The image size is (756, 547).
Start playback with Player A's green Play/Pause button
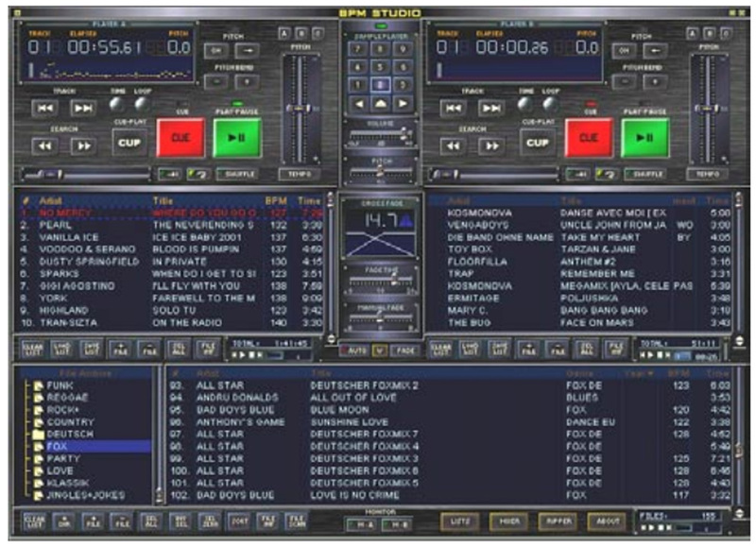tap(237, 138)
